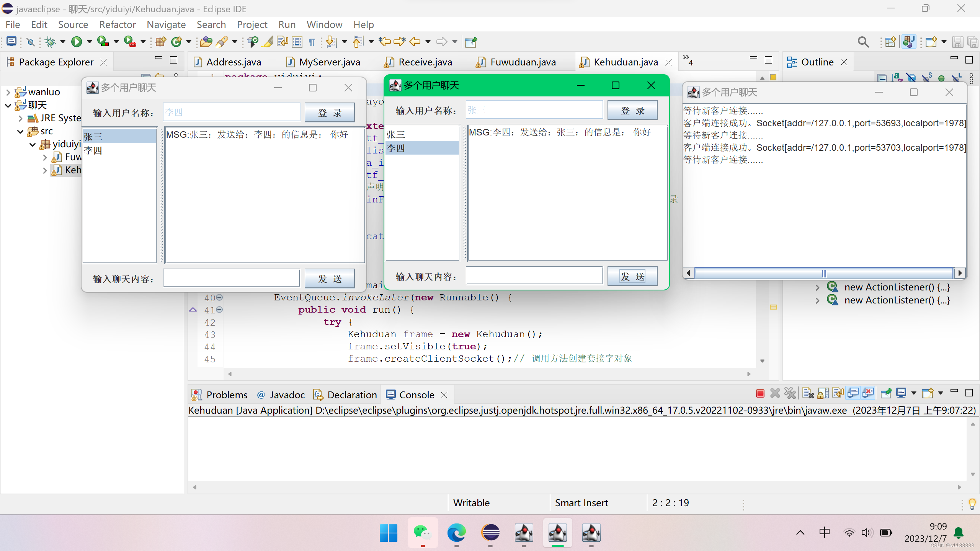980x551 pixels.
Task: Click the server log horizontal scrollbar thumb
Action: pyautogui.click(x=824, y=273)
